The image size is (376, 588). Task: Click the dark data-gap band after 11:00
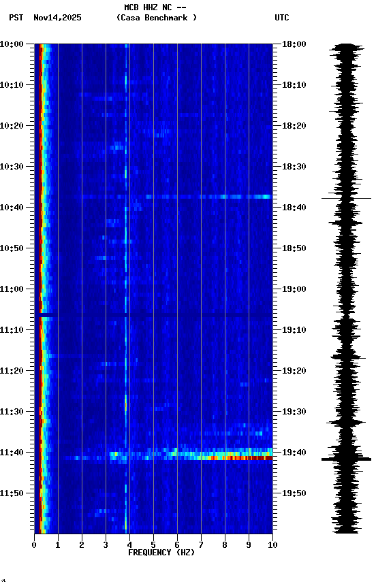pos(153,315)
